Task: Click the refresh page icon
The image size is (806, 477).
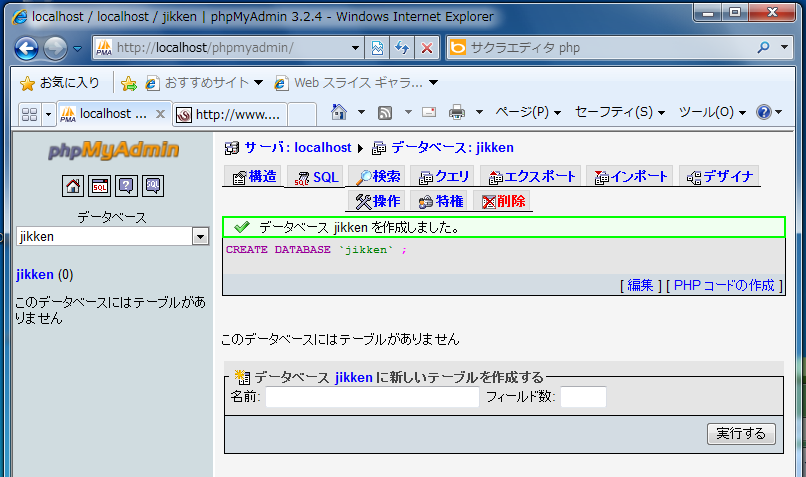Action: pyautogui.click(x=403, y=48)
